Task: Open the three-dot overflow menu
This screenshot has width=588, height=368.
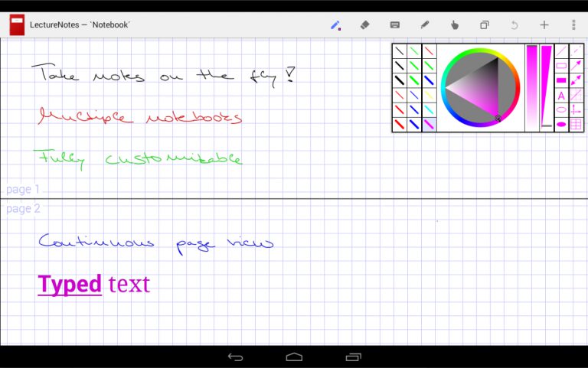Action: click(x=573, y=24)
